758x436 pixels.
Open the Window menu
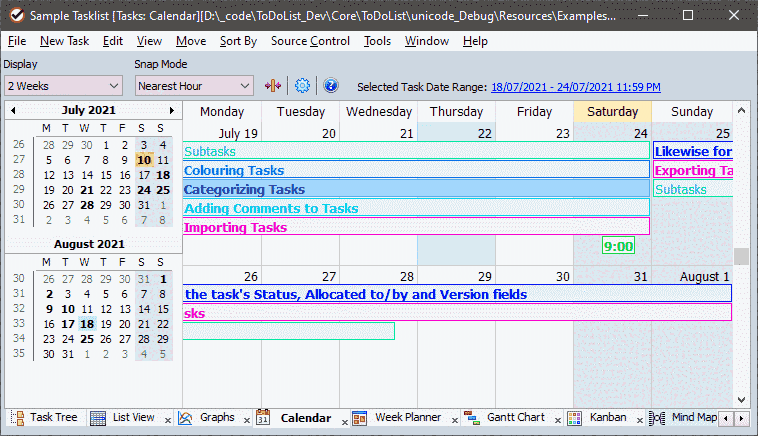click(x=427, y=41)
